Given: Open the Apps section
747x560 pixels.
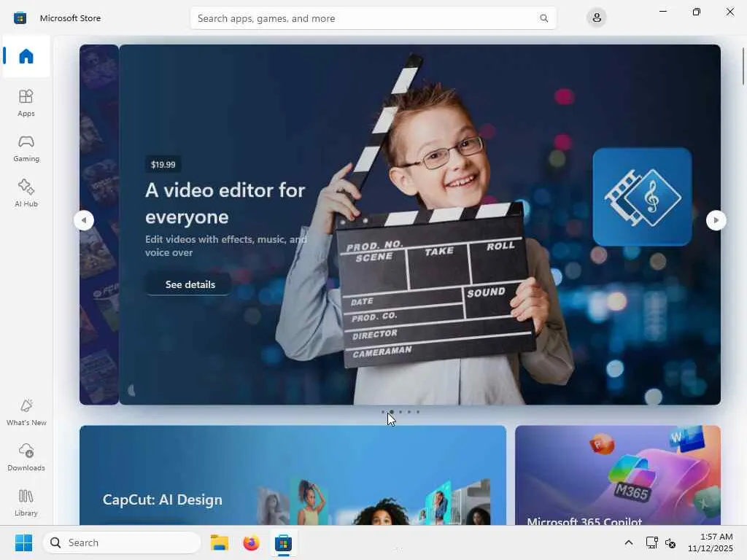Looking at the screenshot, I should 26,103.
